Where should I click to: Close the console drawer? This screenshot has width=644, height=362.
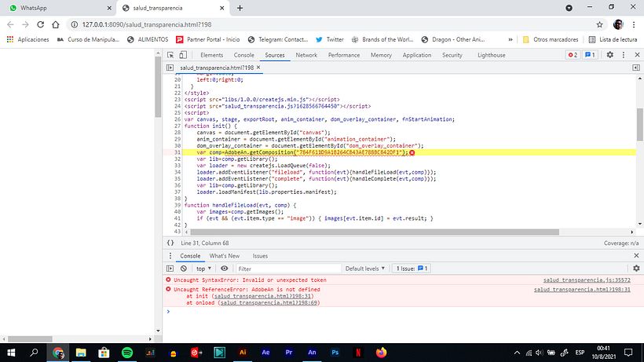point(636,256)
